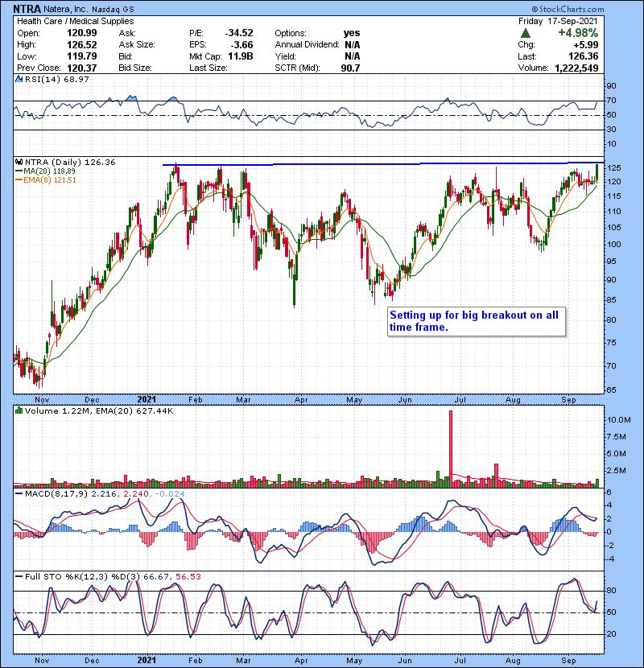This screenshot has height=668, width=644.
Task: Click the blue horizontal resistance line
Action: 383,163
